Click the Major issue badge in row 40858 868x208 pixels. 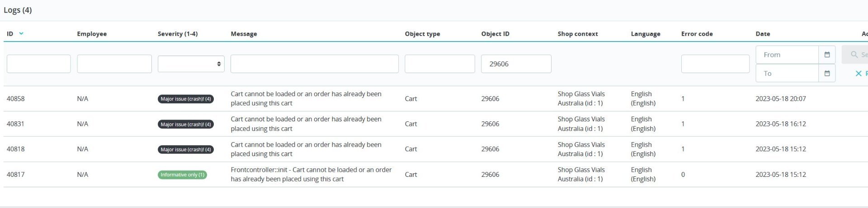[185, 99]
